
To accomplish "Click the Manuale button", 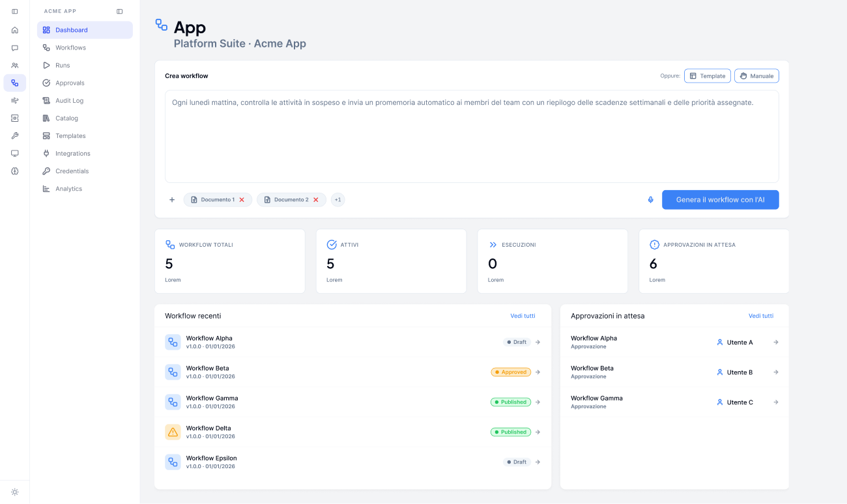I will coord(756,76).
